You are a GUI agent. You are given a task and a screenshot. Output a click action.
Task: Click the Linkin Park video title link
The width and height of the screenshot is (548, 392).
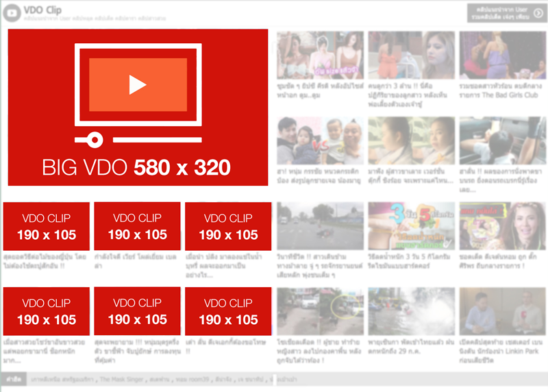click(502, 345)
